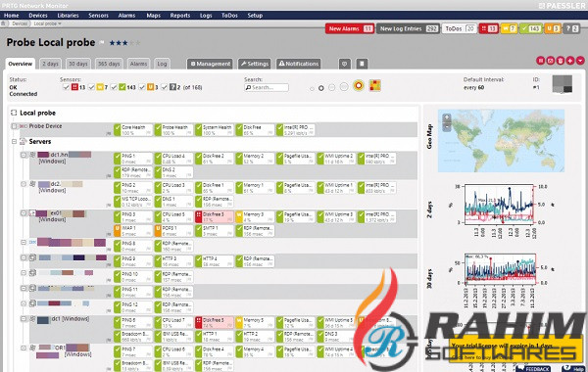Click the ToDos counter button
The width and height of the screenshot is (588, 372).
click(459, 28)
